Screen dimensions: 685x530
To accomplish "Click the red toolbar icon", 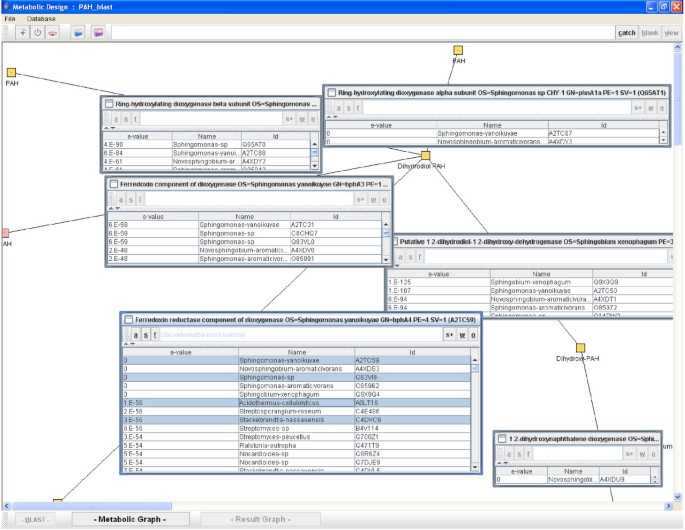I will (53, 33).
